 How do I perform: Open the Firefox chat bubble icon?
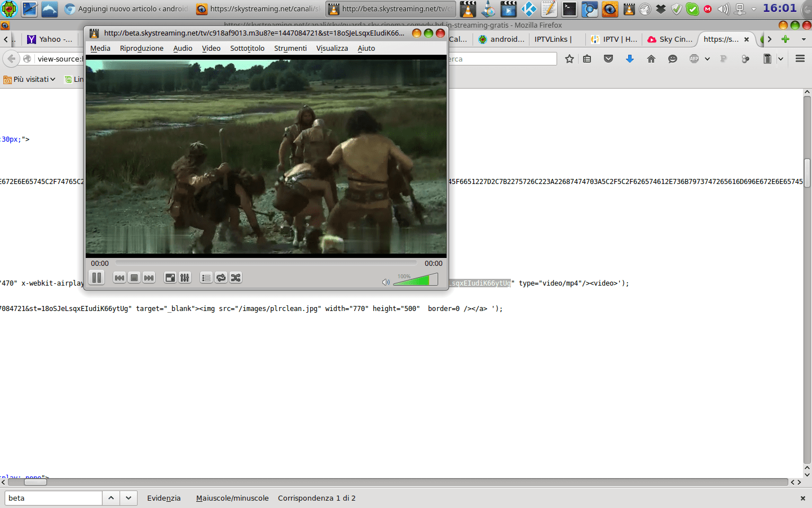[x=673, y=59]
